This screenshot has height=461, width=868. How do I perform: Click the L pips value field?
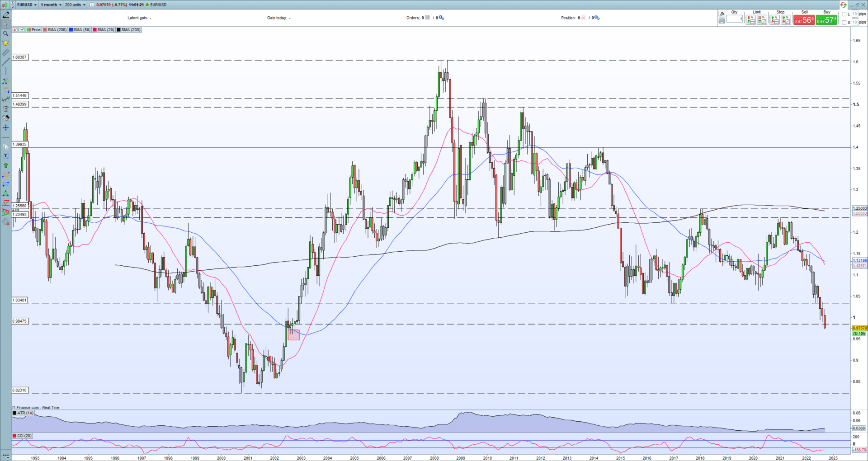[855, 14]
